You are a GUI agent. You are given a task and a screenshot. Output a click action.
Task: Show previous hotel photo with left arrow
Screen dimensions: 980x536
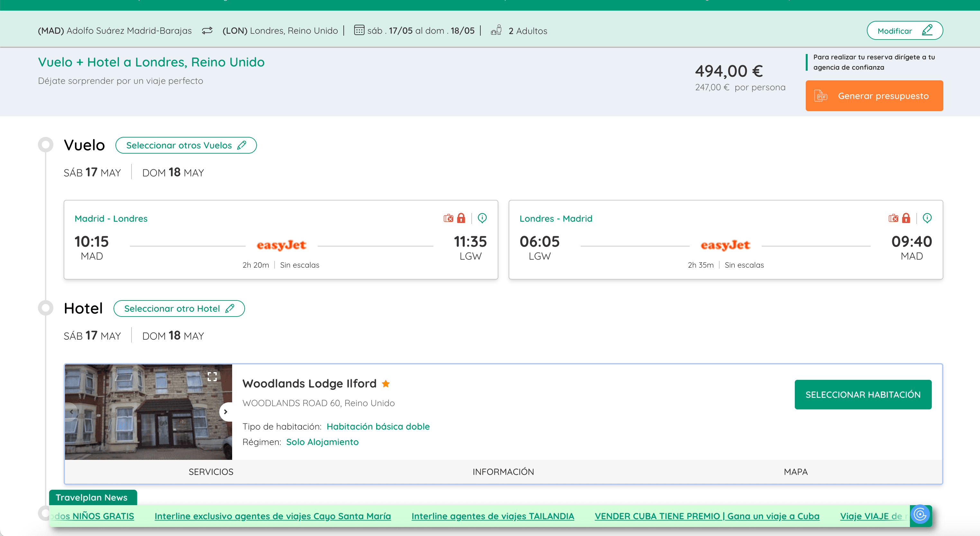71,412
